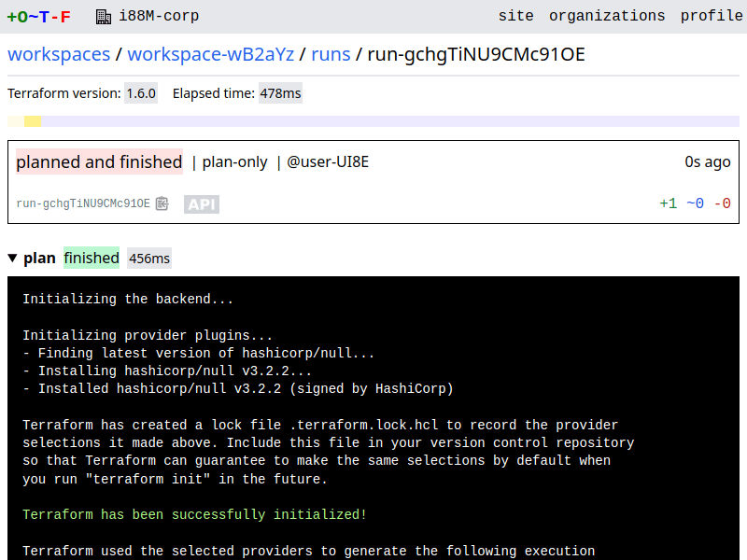Open the site menu item
Screen dimensions: 747x560
[x=516, y=16]
